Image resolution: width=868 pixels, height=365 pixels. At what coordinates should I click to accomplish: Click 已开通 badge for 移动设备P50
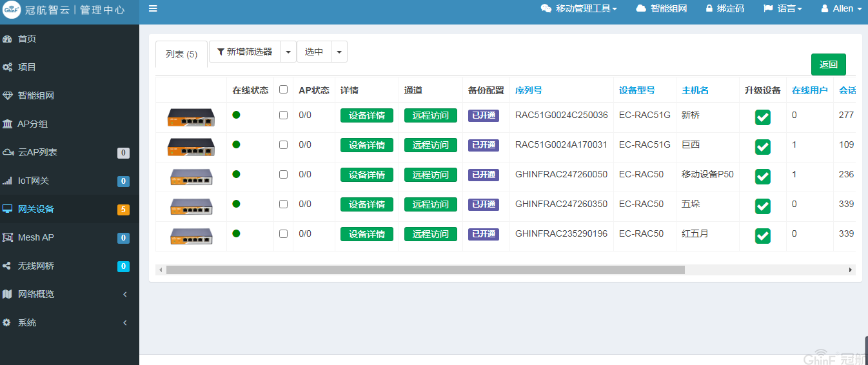click(484, 175)
